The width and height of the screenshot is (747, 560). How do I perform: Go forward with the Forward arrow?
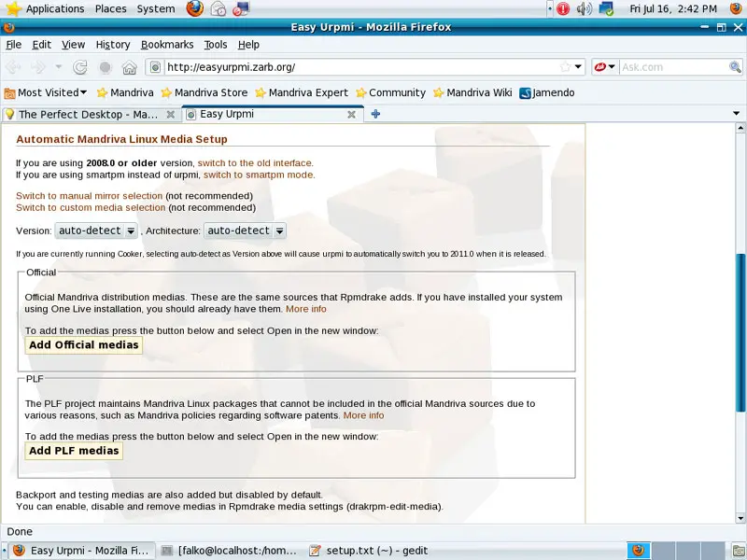pos(38,67)
